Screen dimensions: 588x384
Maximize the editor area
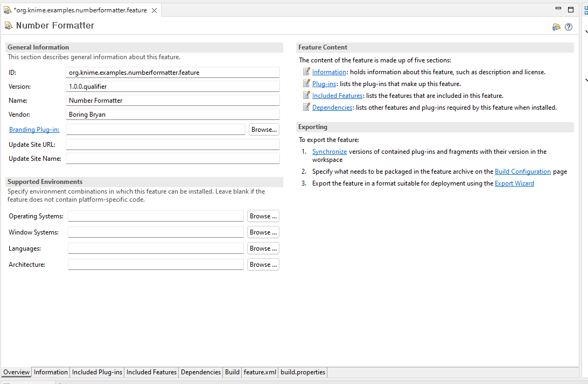click(x=571, y=10)
